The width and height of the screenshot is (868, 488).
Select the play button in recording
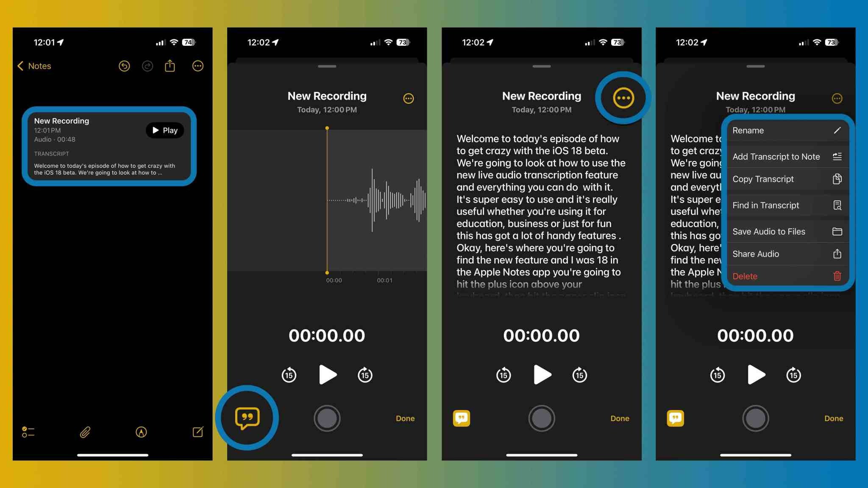pyautogui.click(x=327, y=374)
